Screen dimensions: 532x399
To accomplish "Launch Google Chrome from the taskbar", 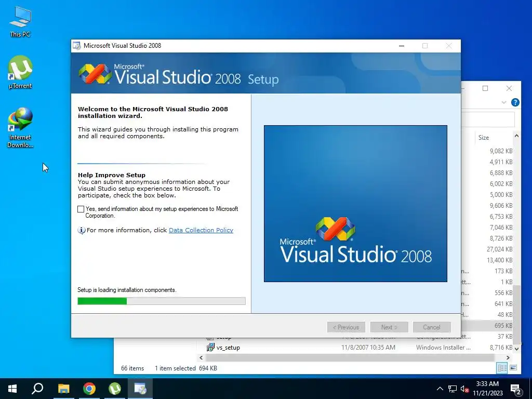I will pyautogui.click(x=89, y=389).
